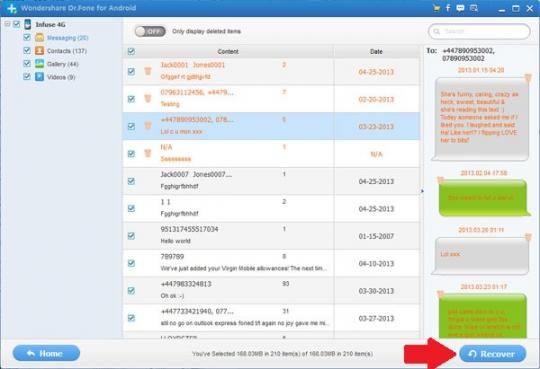The image size is (540, 369).
Task: Open the Facebook icon in title bar
Action: pos(448,8)
